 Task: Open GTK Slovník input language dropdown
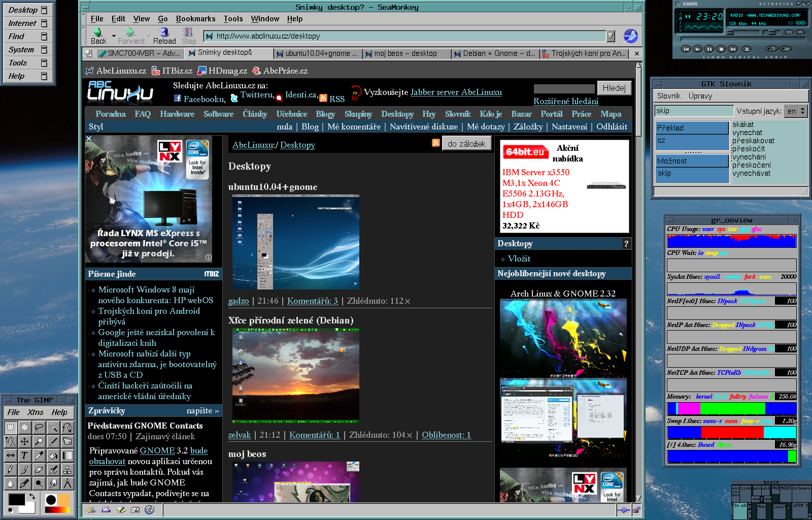pyautogui.click(x=796, y=111)
